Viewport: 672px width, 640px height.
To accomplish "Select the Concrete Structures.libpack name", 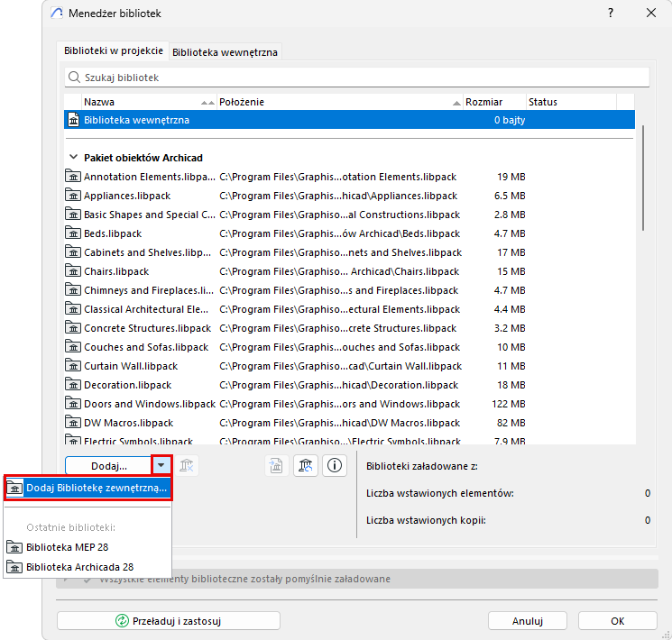I will coord(147,328).
